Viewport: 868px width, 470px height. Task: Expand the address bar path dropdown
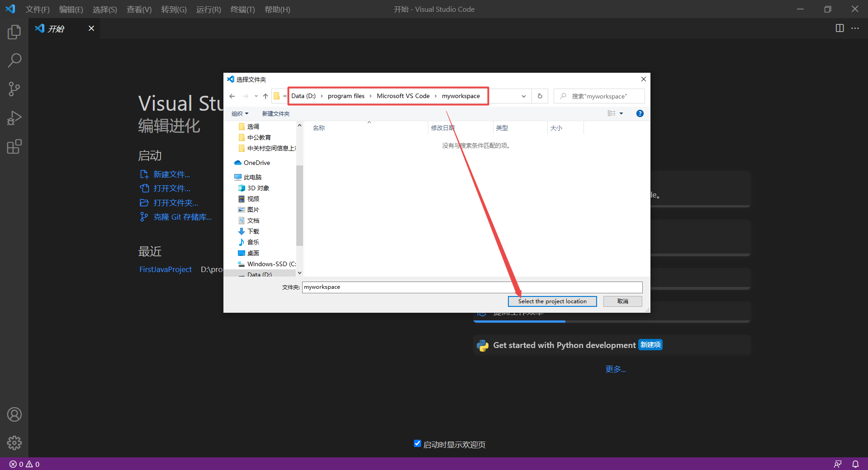[523, 96]
